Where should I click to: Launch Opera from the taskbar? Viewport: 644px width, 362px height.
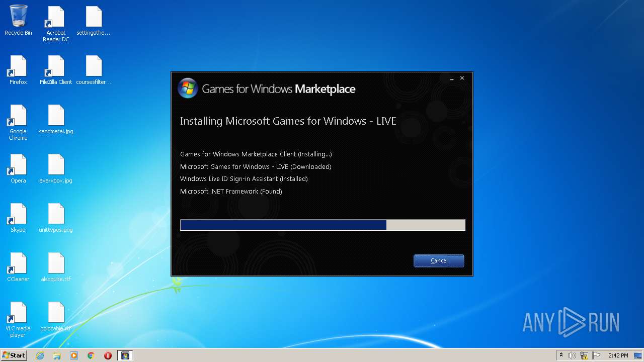[x=108, y=355]
